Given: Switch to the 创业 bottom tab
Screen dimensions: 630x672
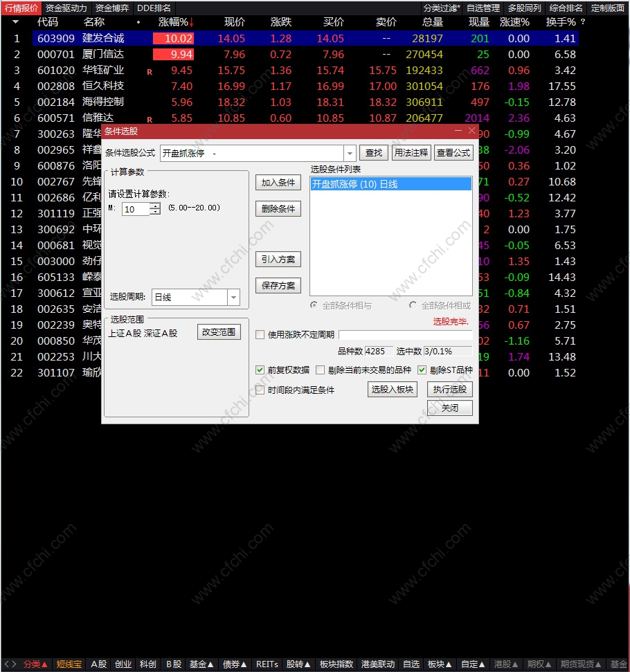Looking at the screenshot, I should [123, 664].
